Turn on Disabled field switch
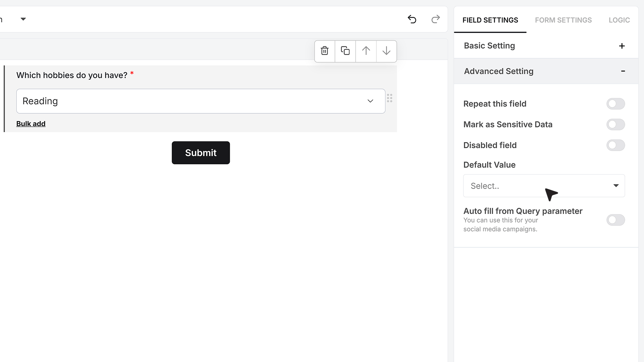Image resolution: width=644 pixels, height=362 pixels. pos(615,145)
